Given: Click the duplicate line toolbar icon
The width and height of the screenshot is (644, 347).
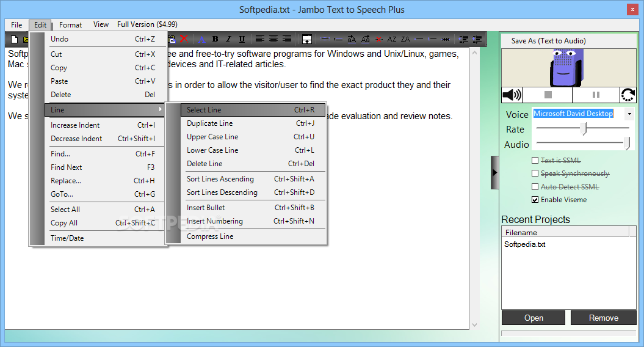Looking at the screenshot, I should pyautogui.click(x=338, y=40).
